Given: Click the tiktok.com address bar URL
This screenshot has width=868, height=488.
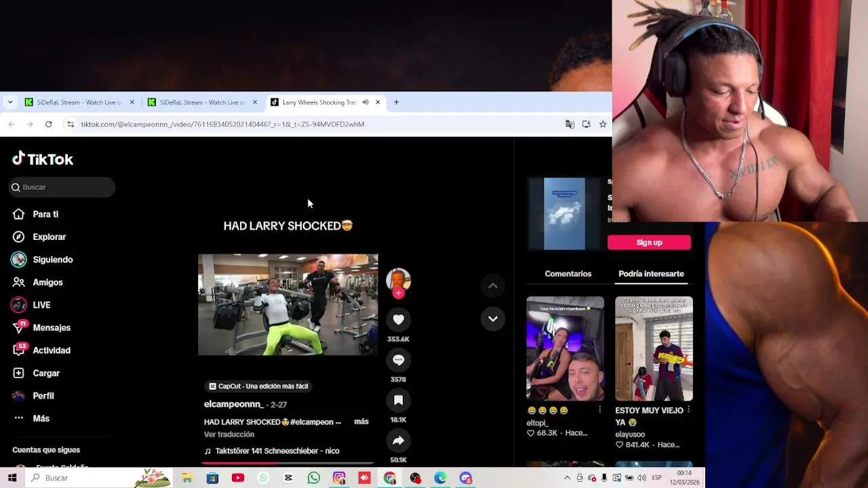Looking at the screenshot, I should click(x=222, y=124).
